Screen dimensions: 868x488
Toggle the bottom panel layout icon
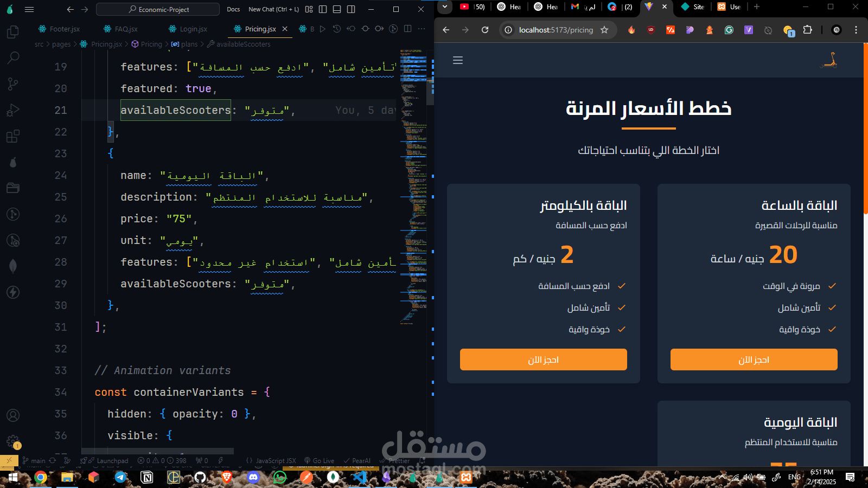337,9
